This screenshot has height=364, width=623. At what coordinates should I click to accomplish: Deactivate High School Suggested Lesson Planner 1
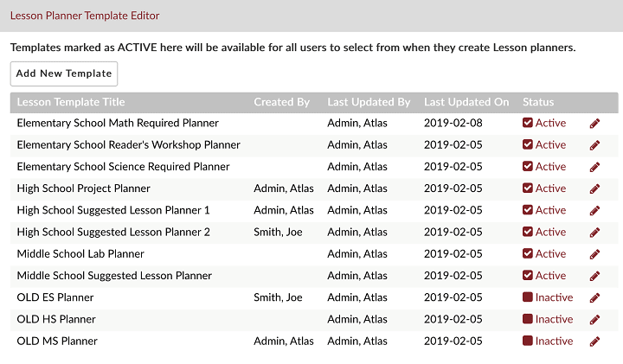coord(528,209)
